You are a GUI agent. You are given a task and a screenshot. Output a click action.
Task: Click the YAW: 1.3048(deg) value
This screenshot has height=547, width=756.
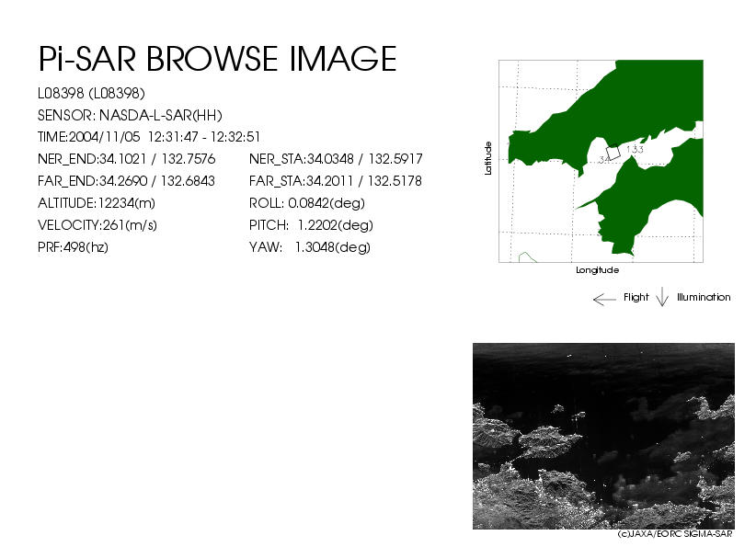point(310,247)
